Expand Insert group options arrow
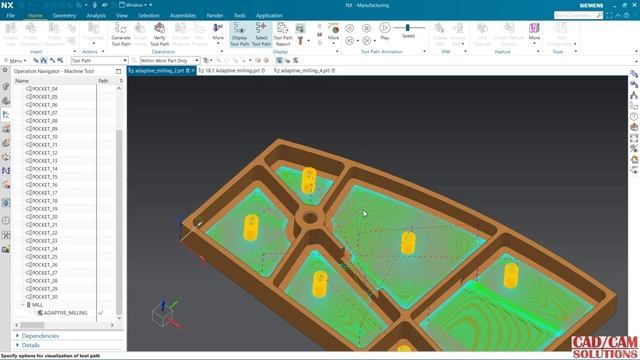 click(x=75, y=52)
